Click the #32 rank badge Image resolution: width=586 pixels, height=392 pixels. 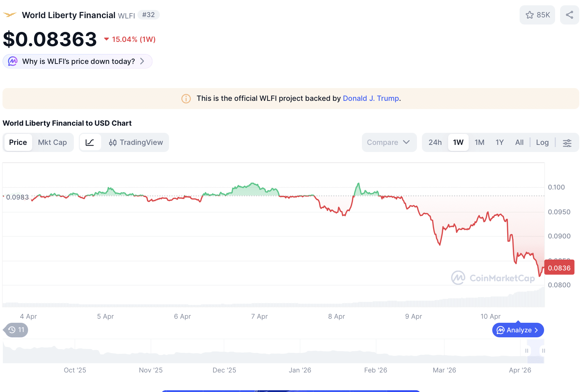(x=148, y=15)
